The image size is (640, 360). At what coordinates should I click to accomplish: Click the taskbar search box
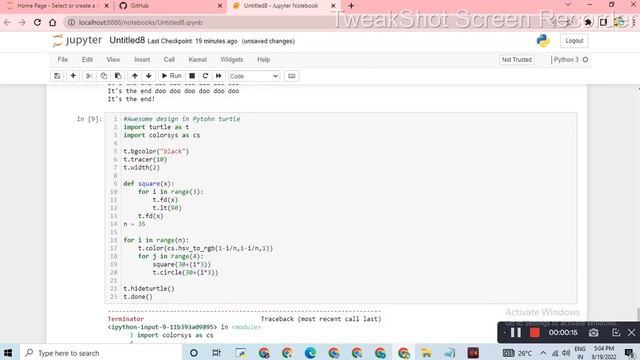[x=100, y=353]
